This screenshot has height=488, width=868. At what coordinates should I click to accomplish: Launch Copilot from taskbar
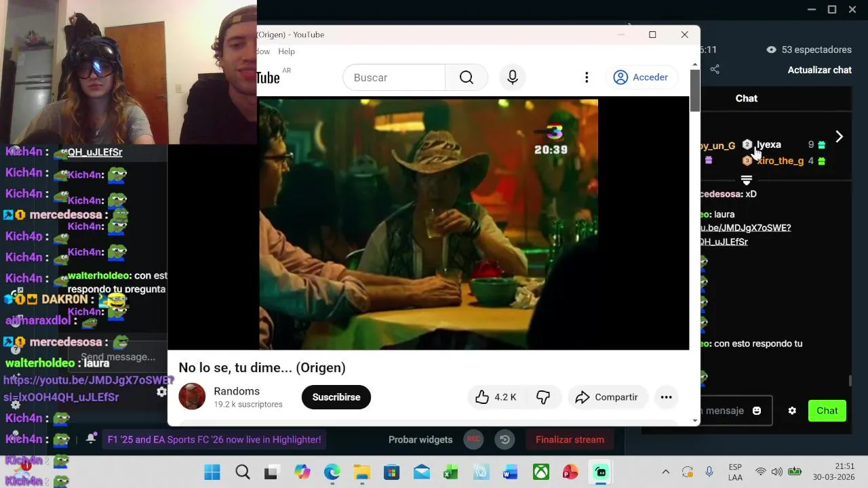(x=302, y=472)
